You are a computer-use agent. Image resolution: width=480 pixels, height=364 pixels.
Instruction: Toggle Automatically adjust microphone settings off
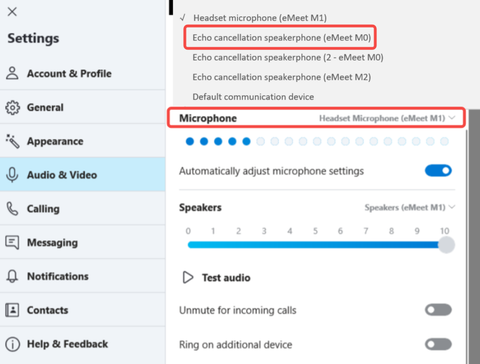coord(438,171)
